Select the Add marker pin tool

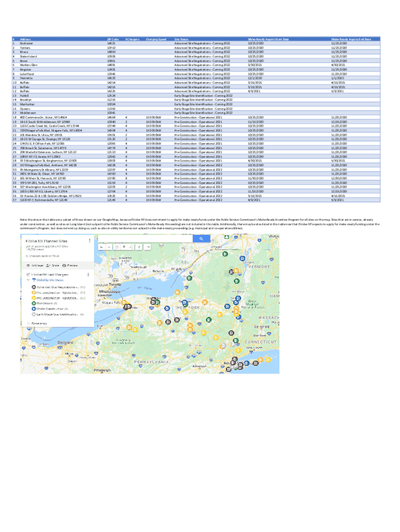click(x=125, y=247)
